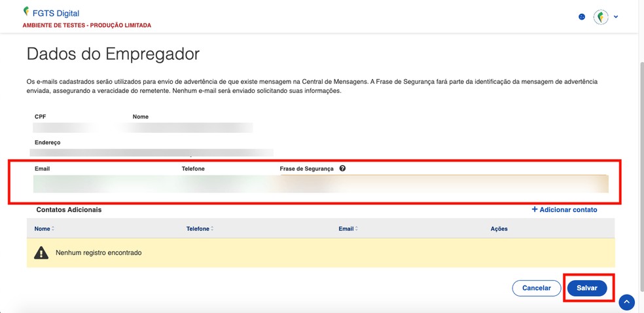This screenshot has width=644, height=313.
Task: Click into the Frase de Segurança field
Action: click(444, 184)
